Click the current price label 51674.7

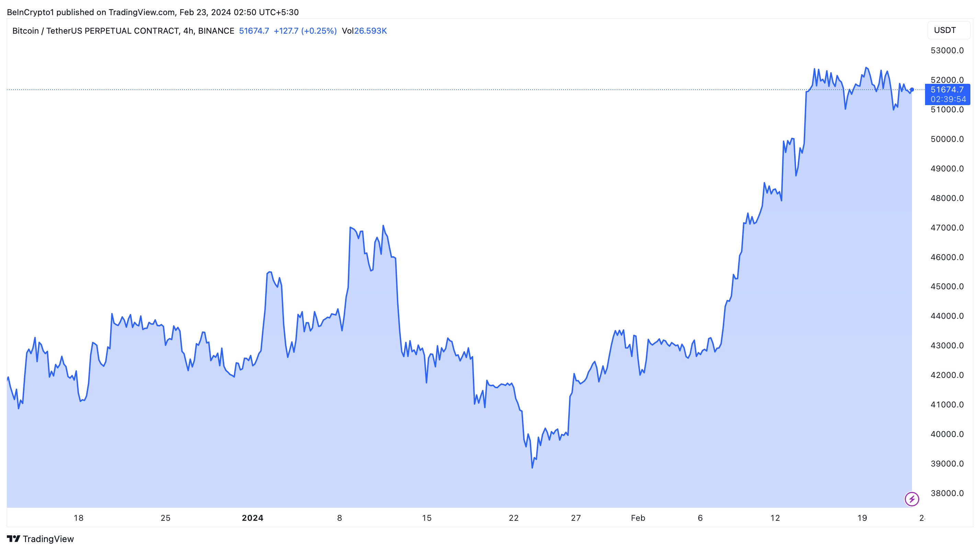[x=947, y=90]
